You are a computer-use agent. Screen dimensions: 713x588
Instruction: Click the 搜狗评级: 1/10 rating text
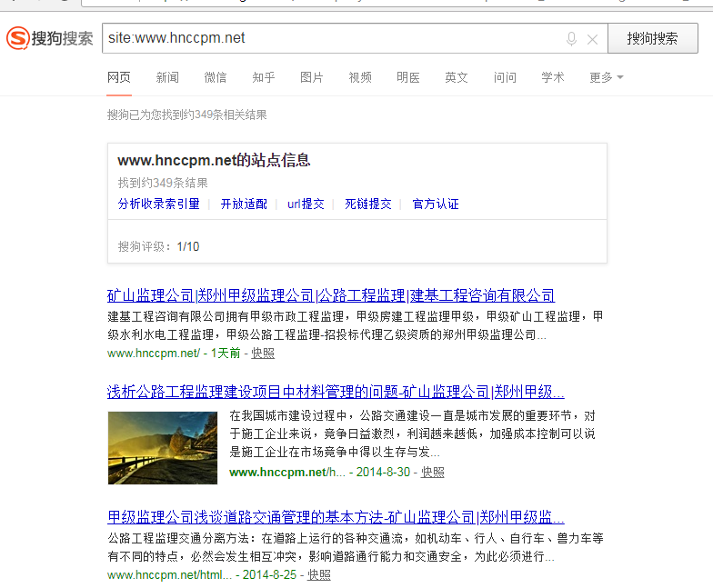(x=158, y=247)
